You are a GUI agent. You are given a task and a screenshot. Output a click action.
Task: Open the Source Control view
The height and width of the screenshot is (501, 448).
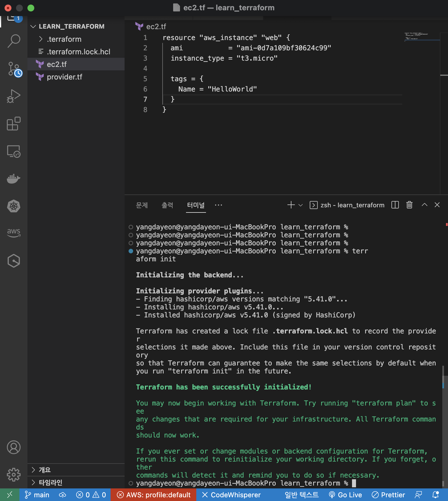coord(14,69)
